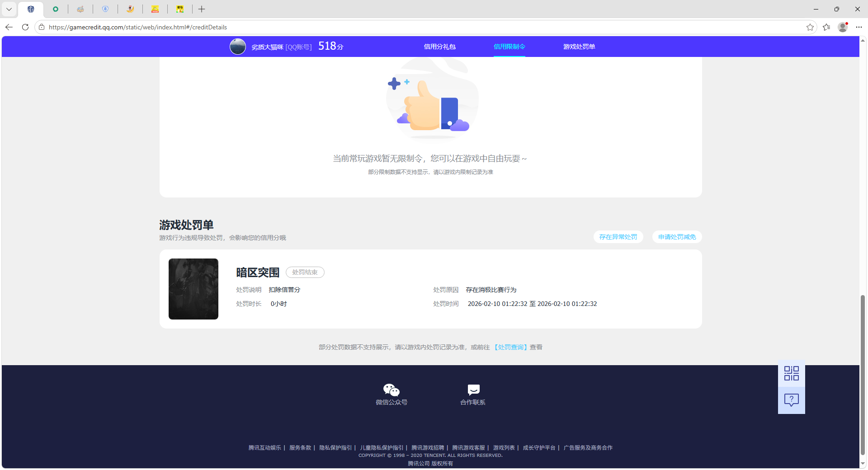The width and height of the screenshot is (868, 470).
Task: Switch to the fifth browser tab
Action: 130,9
